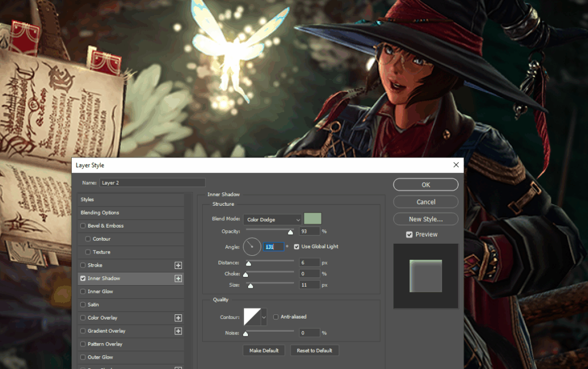Screen dimensions: 588x369
Task: Open the inner shadow color swatch
Action: 312,219
